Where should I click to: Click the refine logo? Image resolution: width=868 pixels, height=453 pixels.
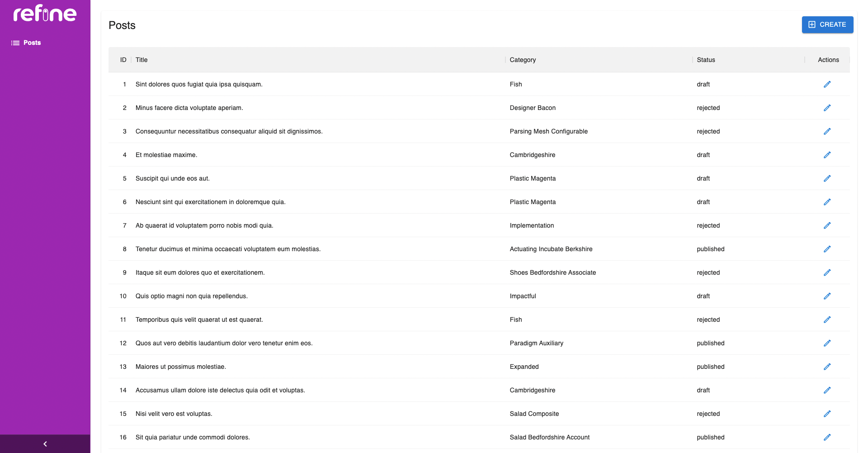click(x=44, y=14)
